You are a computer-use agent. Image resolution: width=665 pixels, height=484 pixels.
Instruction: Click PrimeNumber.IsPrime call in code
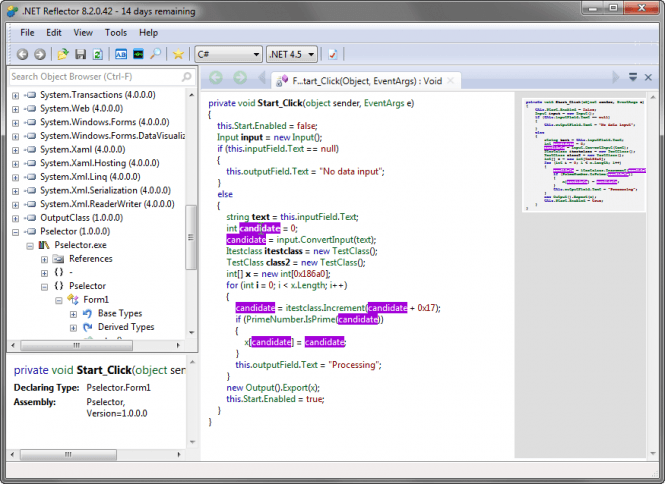point(291,319)
